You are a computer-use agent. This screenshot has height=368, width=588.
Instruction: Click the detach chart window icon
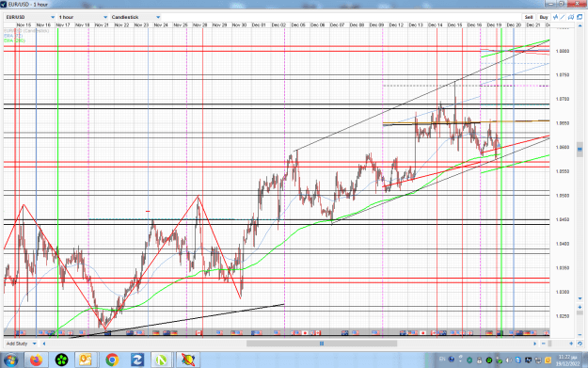point(580,17)
